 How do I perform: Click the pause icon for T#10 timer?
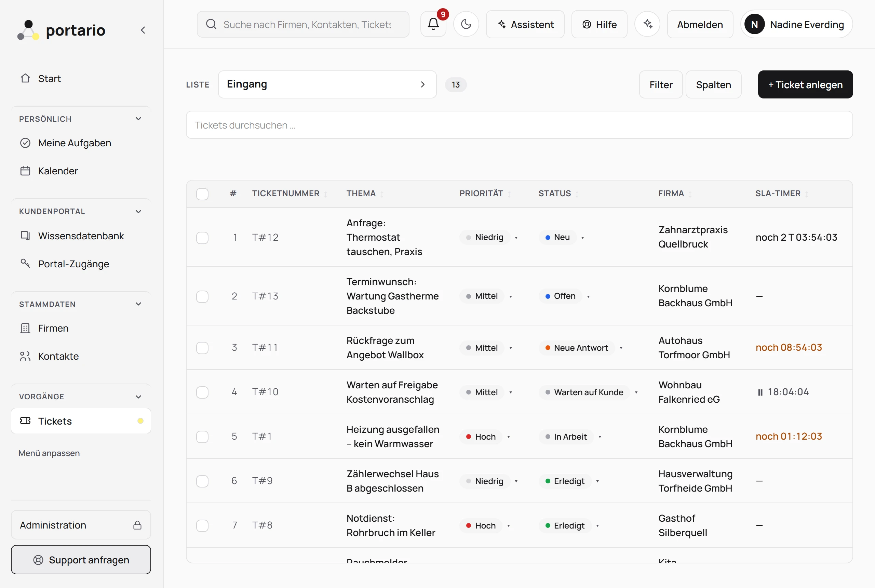click(x=760, y=392)
